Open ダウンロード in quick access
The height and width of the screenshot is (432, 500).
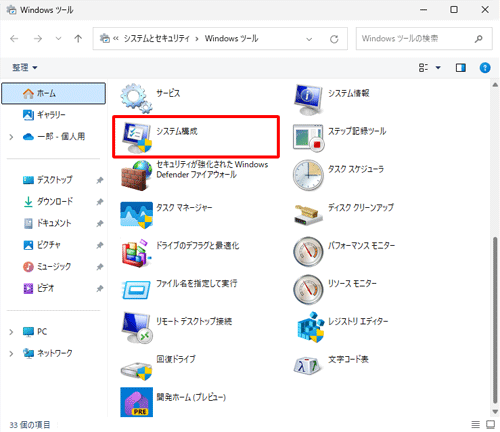pyautogui.click(x=54, y=202)
